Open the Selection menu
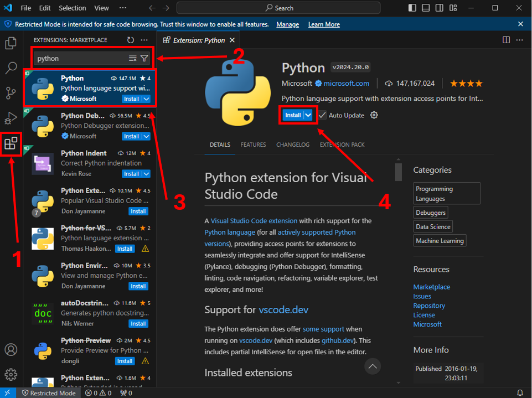 click(73, 8)
